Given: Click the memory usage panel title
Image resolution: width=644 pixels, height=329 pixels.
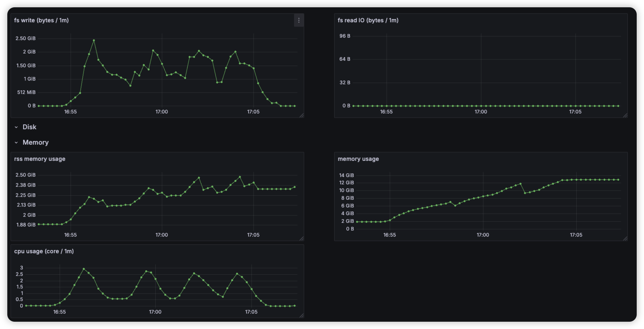Looking at the screenshot, I should (x=358, y=159).
